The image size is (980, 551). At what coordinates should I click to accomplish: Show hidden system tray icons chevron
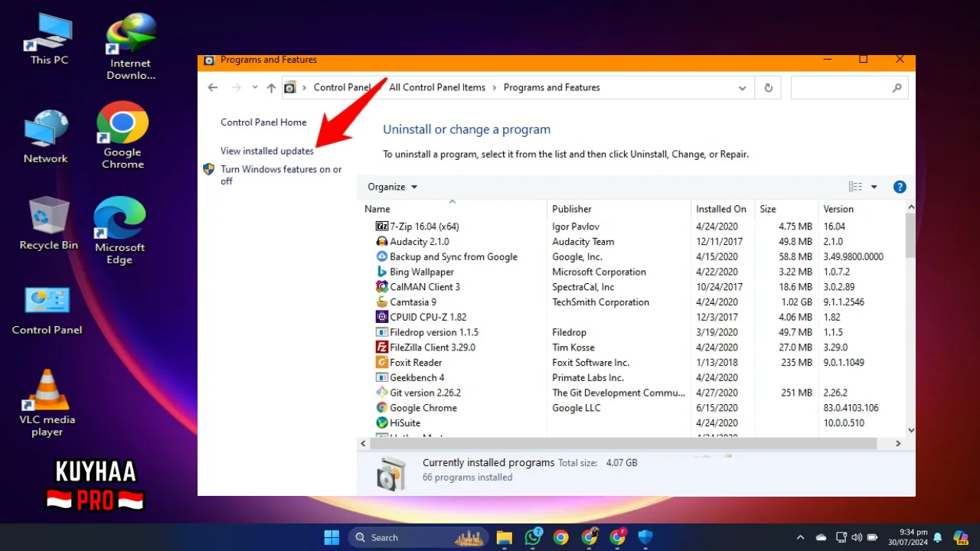[800, 537]
